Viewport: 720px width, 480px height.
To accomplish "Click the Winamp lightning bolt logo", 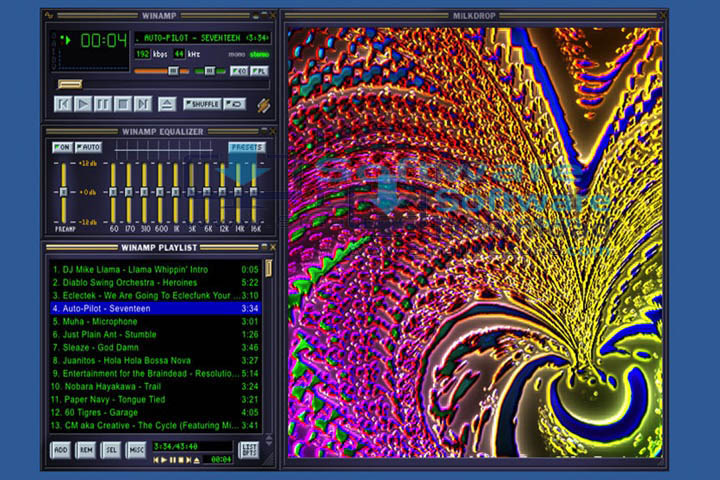I will click(264, 106).
